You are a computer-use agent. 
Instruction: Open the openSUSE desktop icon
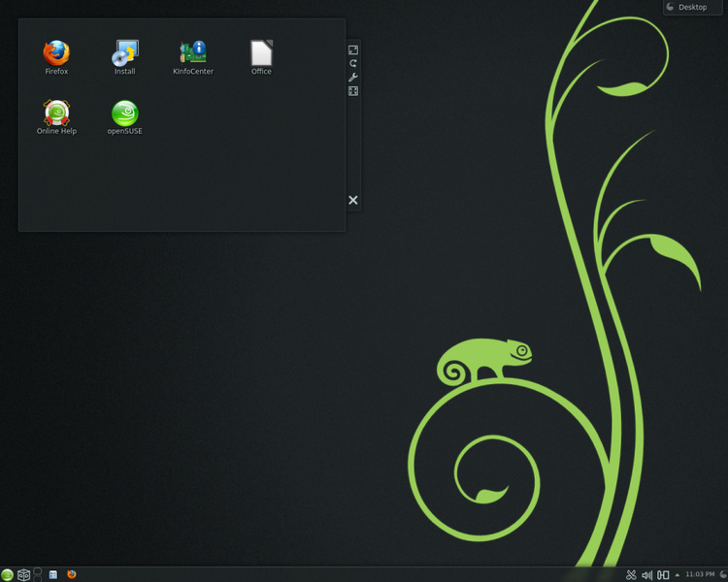pyautogui.click(x=125, y=117)
